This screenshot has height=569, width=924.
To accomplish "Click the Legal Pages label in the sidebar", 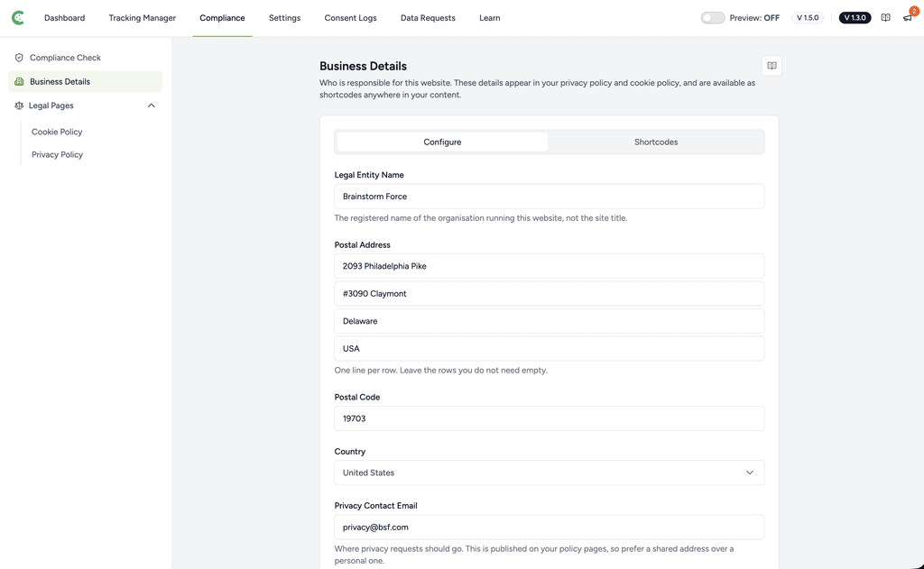I will [51, 106].
